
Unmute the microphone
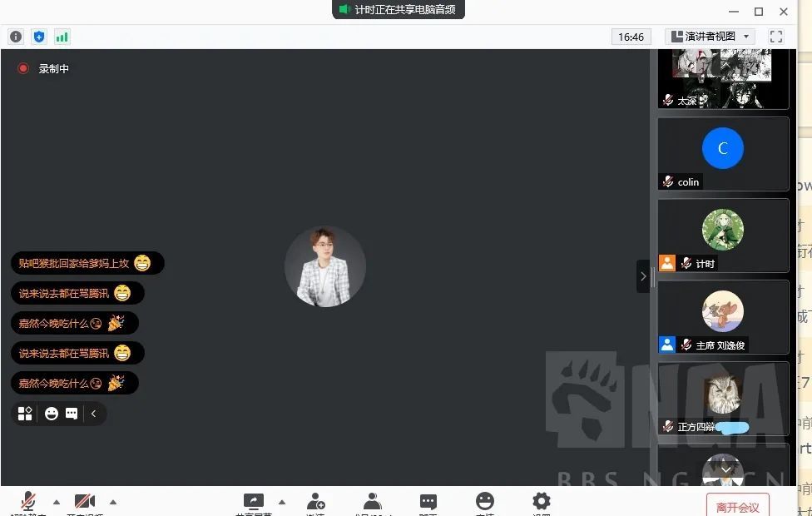[x=28, y=501]
